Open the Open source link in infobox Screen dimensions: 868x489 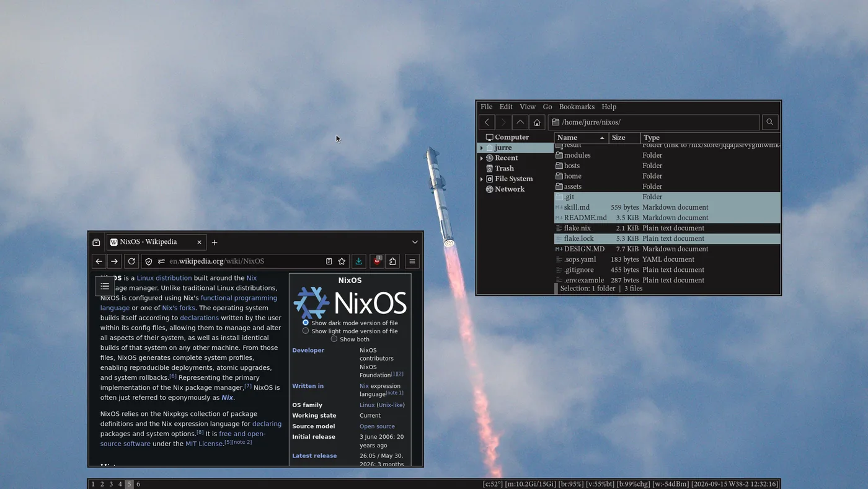tap(377, 426)
